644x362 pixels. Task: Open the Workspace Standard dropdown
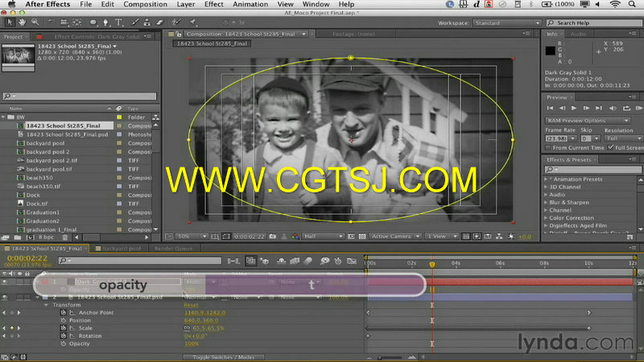tap(507, 23)
